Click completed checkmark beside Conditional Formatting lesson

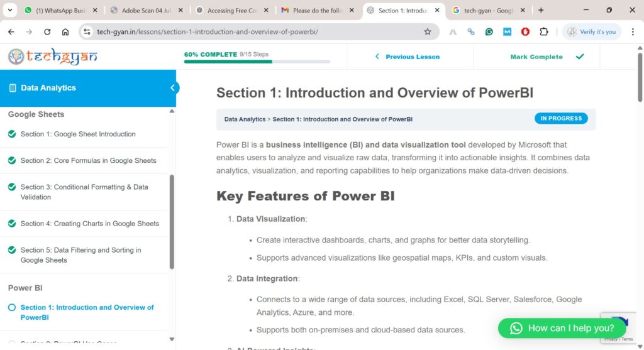(x=12, y=187)
